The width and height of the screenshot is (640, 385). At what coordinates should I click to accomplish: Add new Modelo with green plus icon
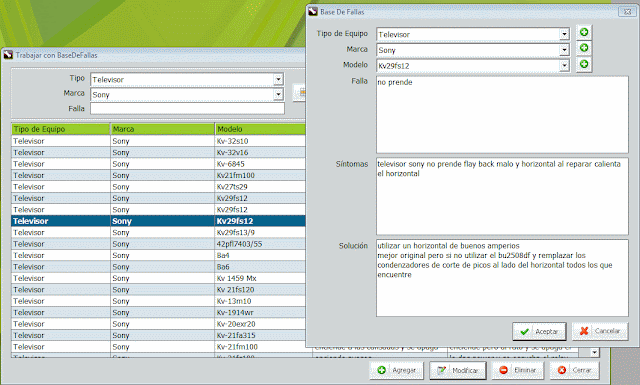[x=584, y=64]
